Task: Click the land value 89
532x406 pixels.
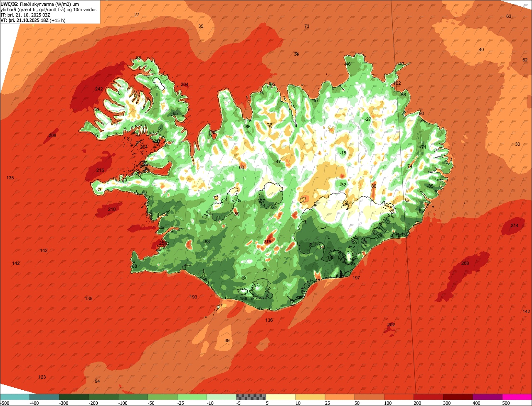Action: click(237, 214)
